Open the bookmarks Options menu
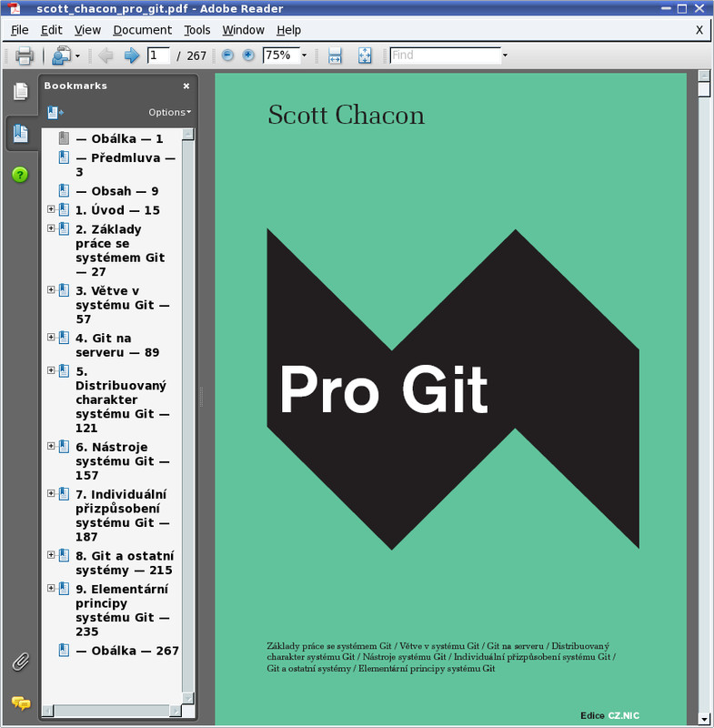The height and width of the screenshot is (728, 714). pos(169,112)
